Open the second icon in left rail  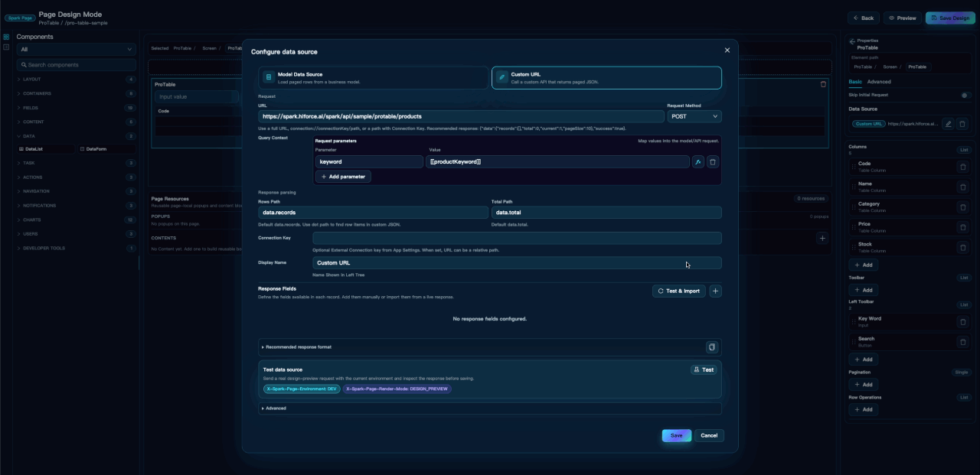click(x=6, y=47)
